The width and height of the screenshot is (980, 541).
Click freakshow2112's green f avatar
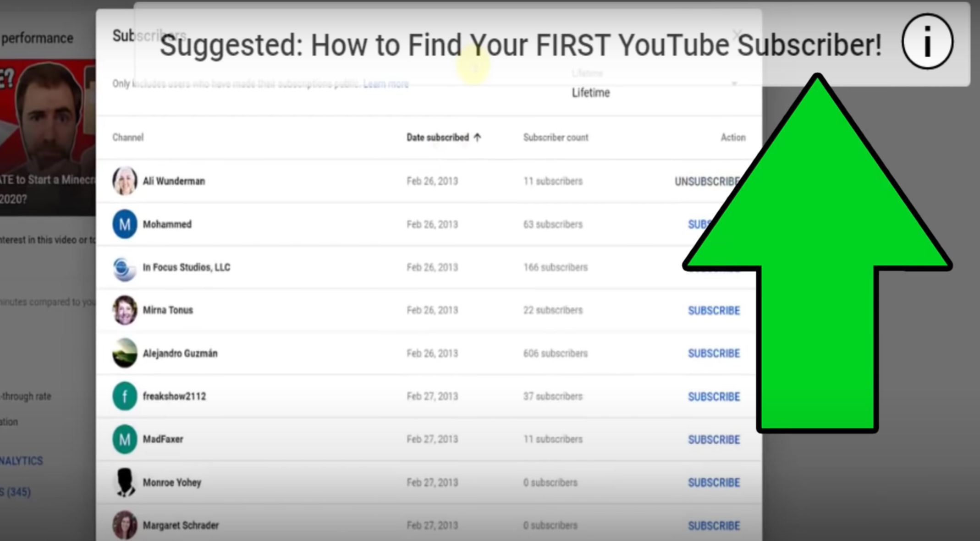click(124, 396)
